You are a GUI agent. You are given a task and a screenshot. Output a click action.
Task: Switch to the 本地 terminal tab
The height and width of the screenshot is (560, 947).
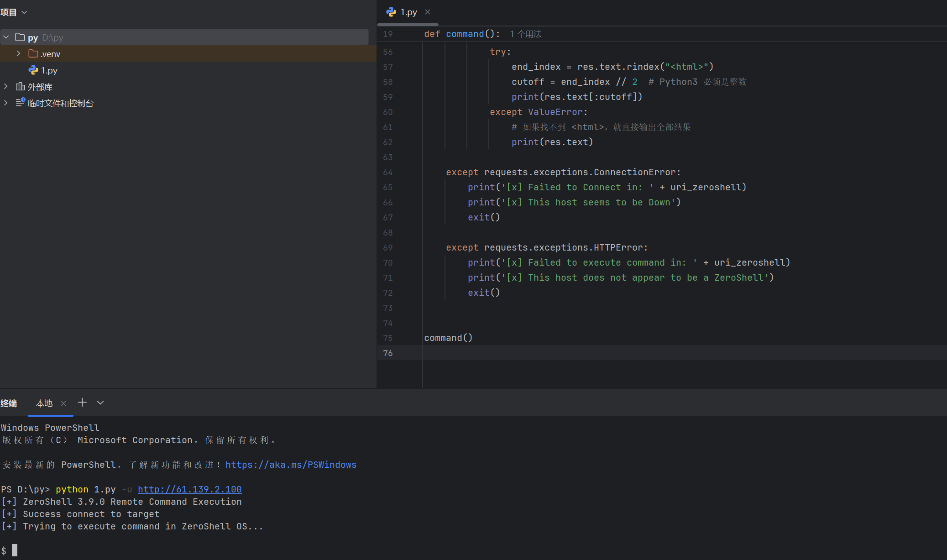click(x=44, y=403)
